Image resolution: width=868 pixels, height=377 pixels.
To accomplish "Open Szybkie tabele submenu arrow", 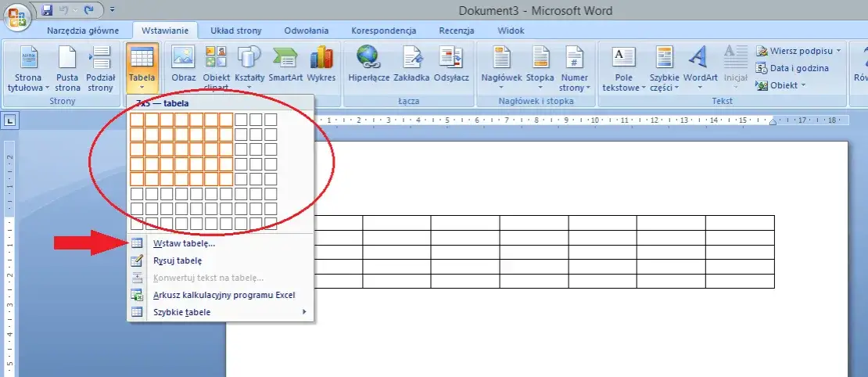I will pos(304,312).
